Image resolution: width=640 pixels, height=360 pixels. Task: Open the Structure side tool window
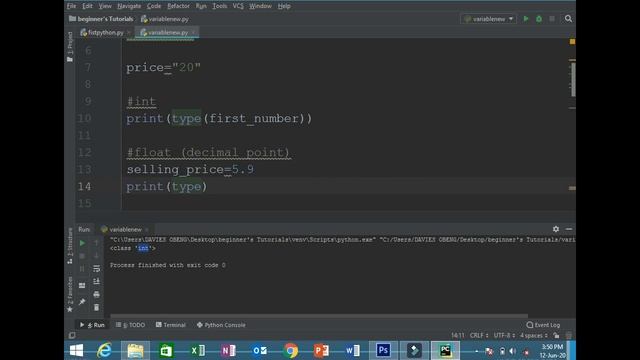[70, 246]
